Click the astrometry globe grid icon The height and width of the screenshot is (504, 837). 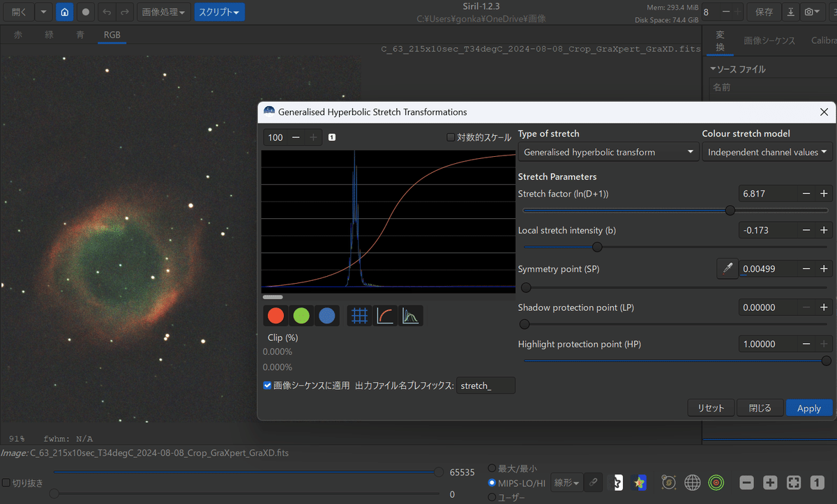click(692, 482)
